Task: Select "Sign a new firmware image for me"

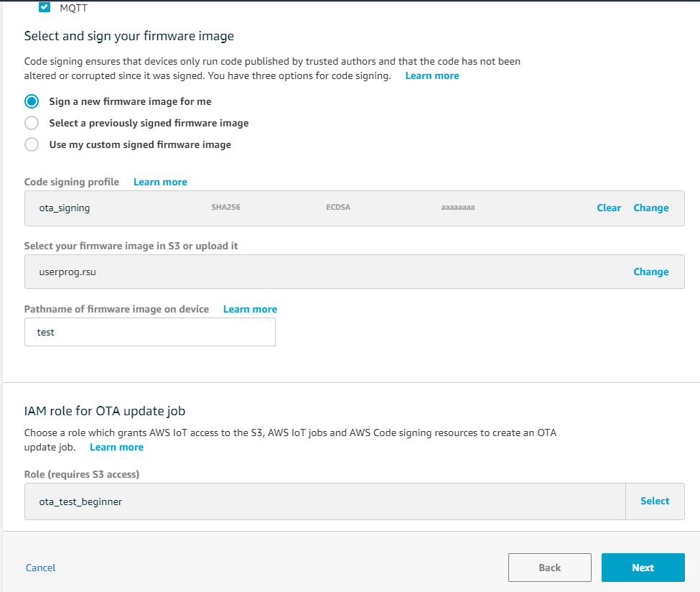Action: [31, 101]
